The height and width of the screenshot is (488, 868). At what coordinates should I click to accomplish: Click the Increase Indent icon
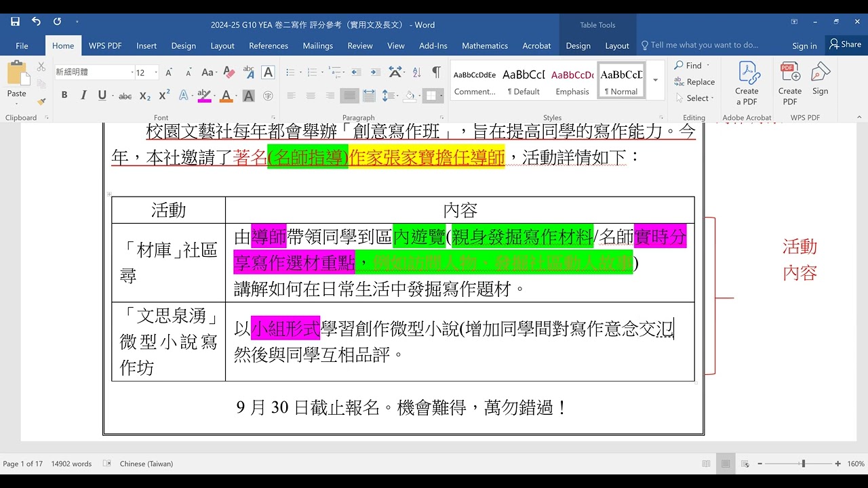[374, 72]
